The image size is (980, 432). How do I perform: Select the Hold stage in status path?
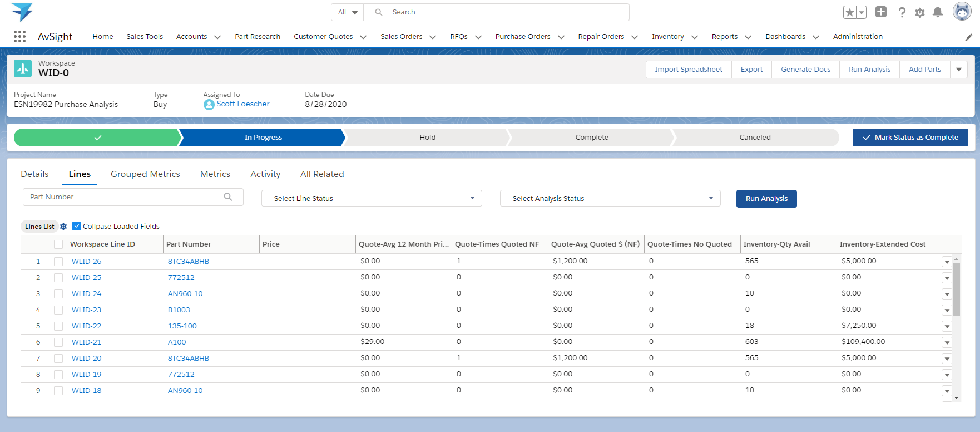tap(427, 138)
